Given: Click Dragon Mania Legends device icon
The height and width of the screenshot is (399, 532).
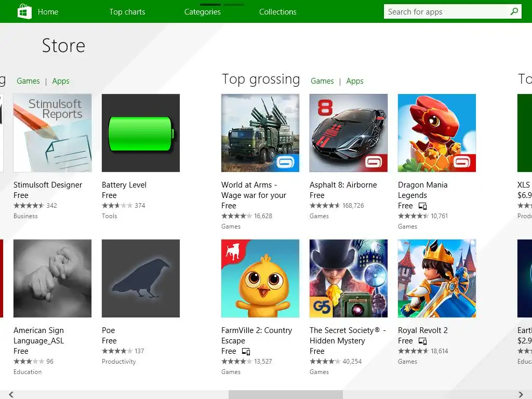Looking at the screenshot, I should click(422, 206).
